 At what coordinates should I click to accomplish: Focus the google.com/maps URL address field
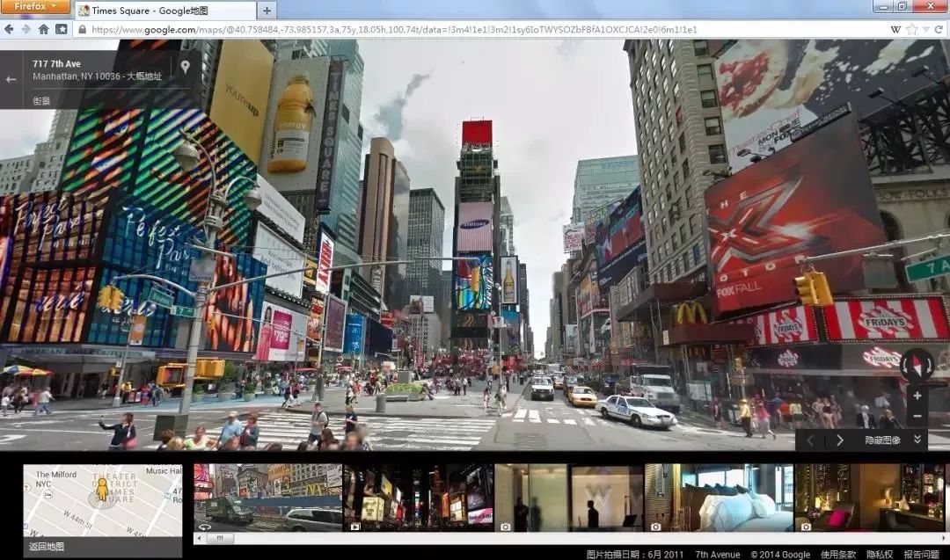point(394,29)
